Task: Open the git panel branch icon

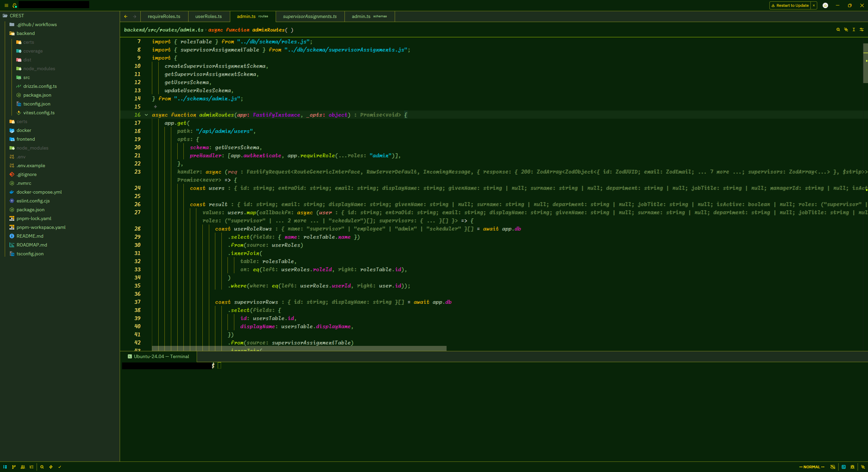Action: click(x=14, y=467)
